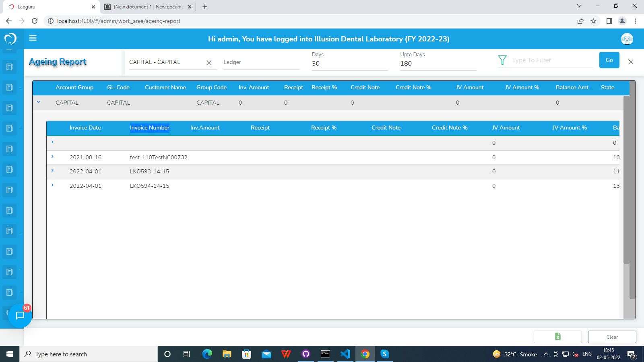This screenshot has height=362, width=644.
Task: Click the Type To Filter box
Action: (552, 60)
